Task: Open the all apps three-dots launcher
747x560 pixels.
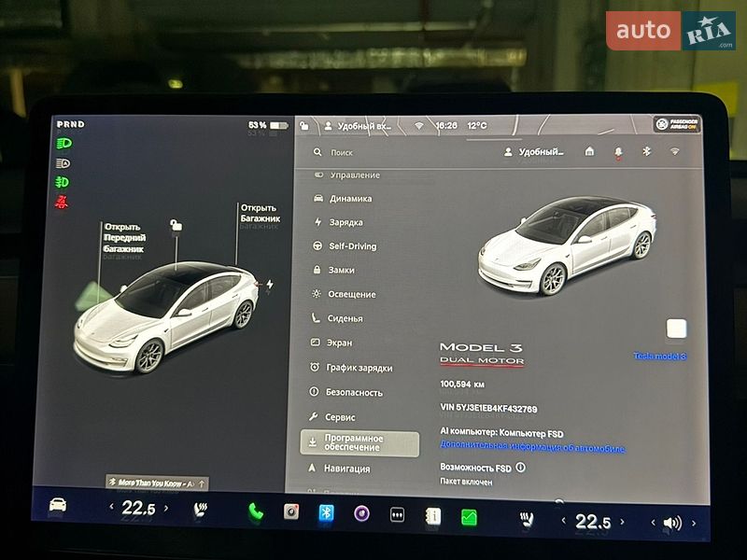Action: (398, 515)
